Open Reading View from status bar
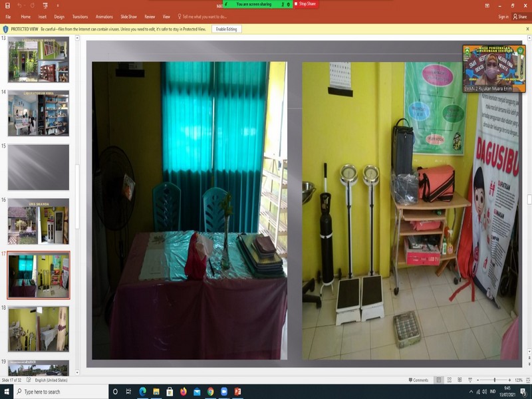Image resolution: width=532 pixels, height=399 pixels. click(x=460, y=380)
